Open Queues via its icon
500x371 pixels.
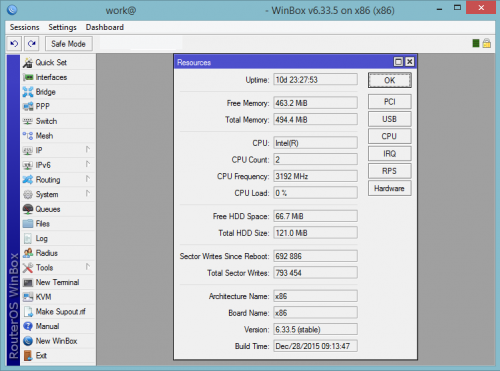[x=28, y=209]
